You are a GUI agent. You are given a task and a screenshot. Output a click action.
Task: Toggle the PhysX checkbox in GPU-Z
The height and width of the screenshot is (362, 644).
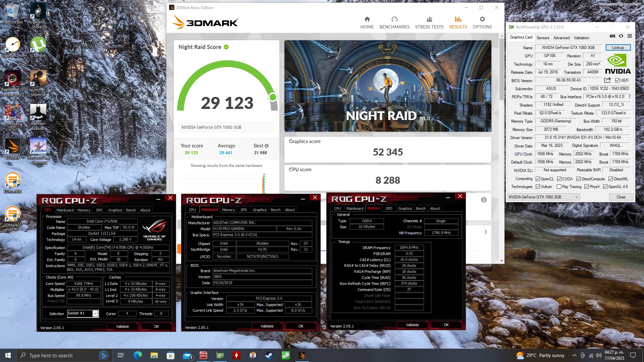[587, 187]
